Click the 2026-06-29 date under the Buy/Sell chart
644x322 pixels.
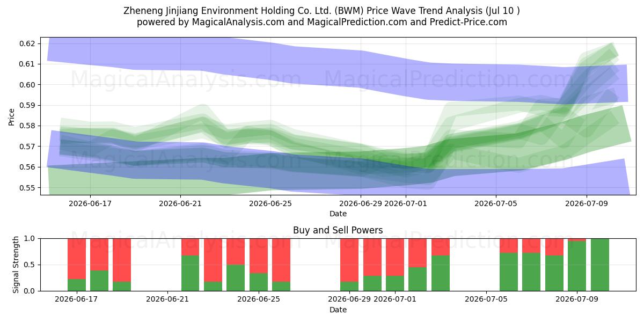[x=349, y=299]
